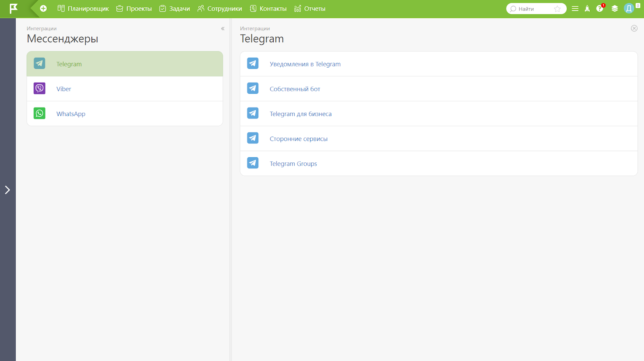Click the rocket icon in header

tap(587, 8)
